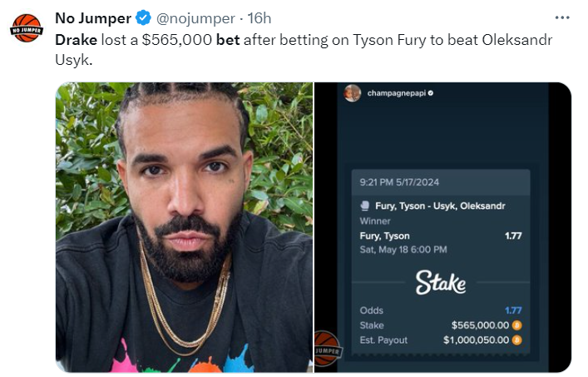Open the tweet's more options menu

pyautogui.click(x=562, y=17)
